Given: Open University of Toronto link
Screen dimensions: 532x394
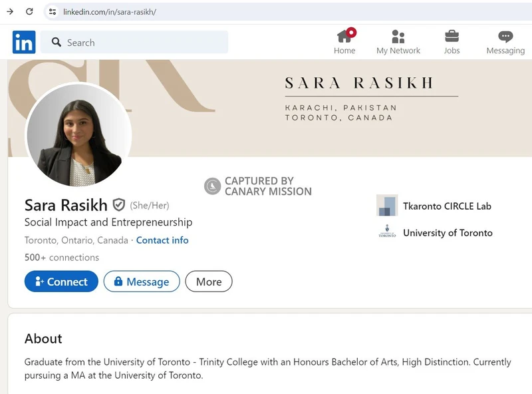Looking at the screenshot, I should click(x=448, y=233).
